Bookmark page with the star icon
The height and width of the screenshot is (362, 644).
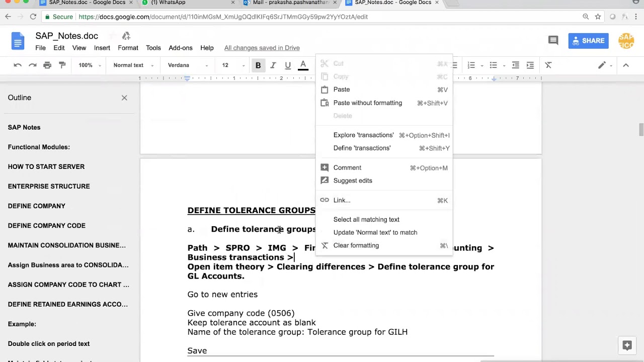pos(598,17)
